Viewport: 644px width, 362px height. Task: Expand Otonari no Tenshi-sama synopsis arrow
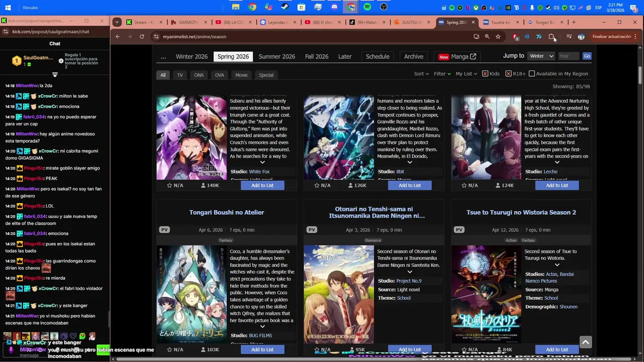pyautogui.click(x=410, y=272)
